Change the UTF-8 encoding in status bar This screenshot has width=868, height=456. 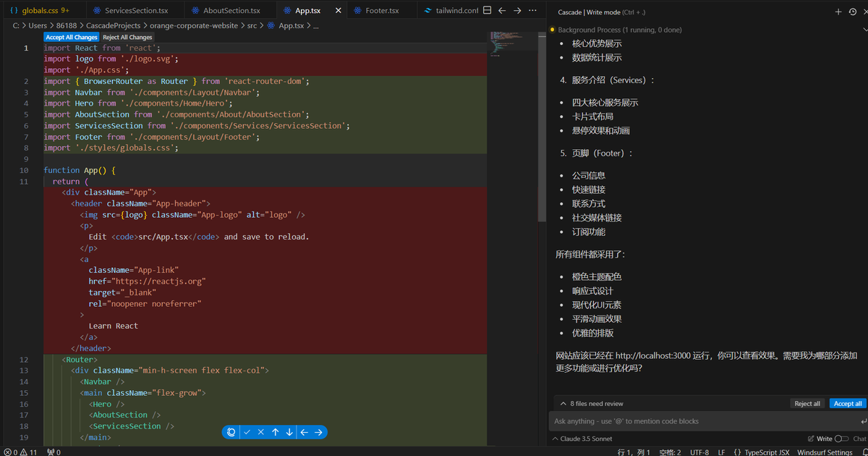pyautogui.click(x=699, y=452)
